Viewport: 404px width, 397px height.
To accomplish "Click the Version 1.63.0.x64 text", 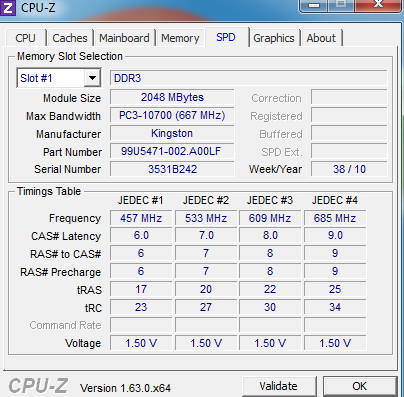I will click(x=125, y=388).
